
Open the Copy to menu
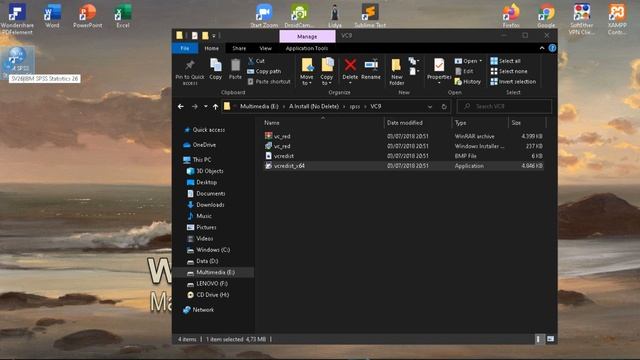point(327,71)
